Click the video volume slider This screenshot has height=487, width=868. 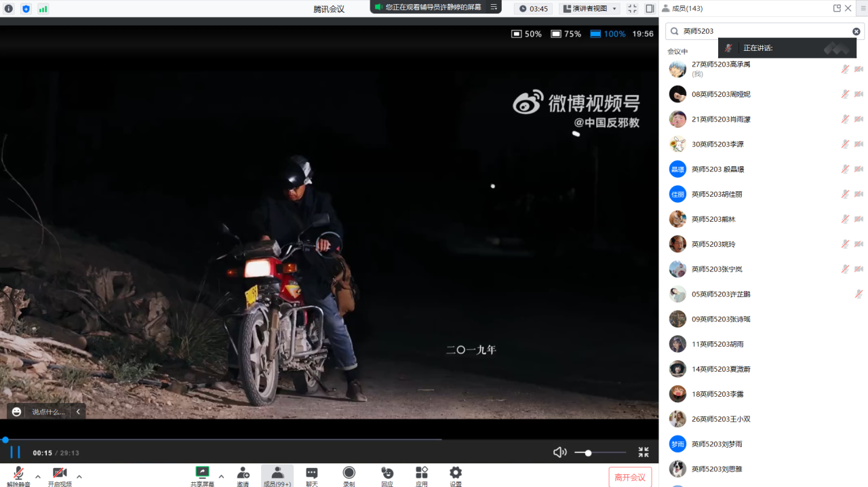pos(600,452)
